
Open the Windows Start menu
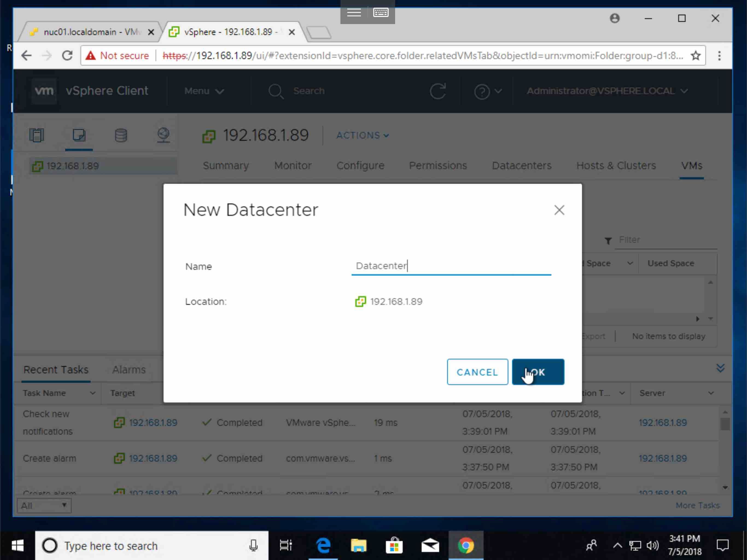coord(17,546)
